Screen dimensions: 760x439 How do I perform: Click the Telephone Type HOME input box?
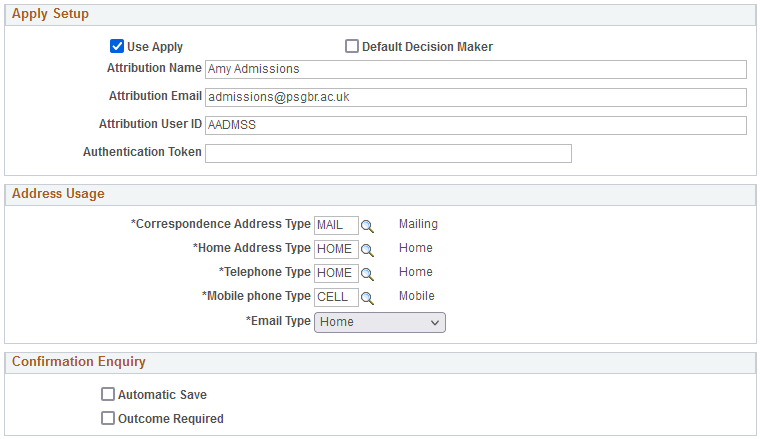[x=336, y=273]
